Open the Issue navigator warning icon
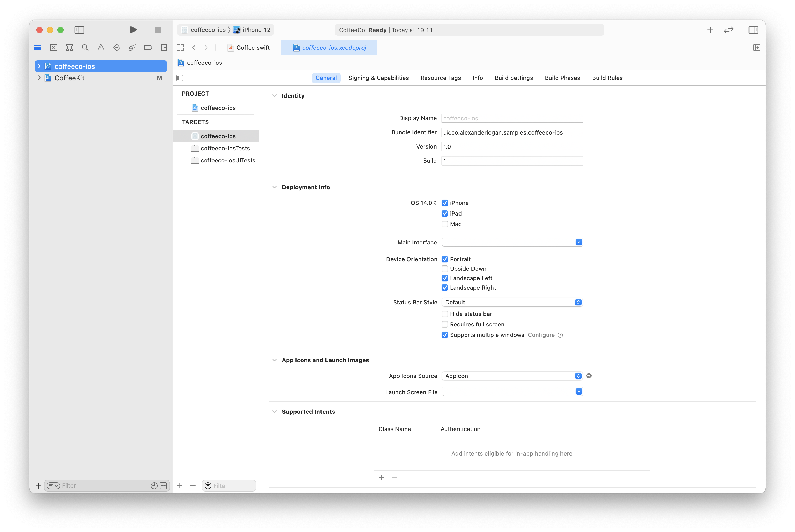Viewport: 795px width, 532px height. (x=101, y=48)
